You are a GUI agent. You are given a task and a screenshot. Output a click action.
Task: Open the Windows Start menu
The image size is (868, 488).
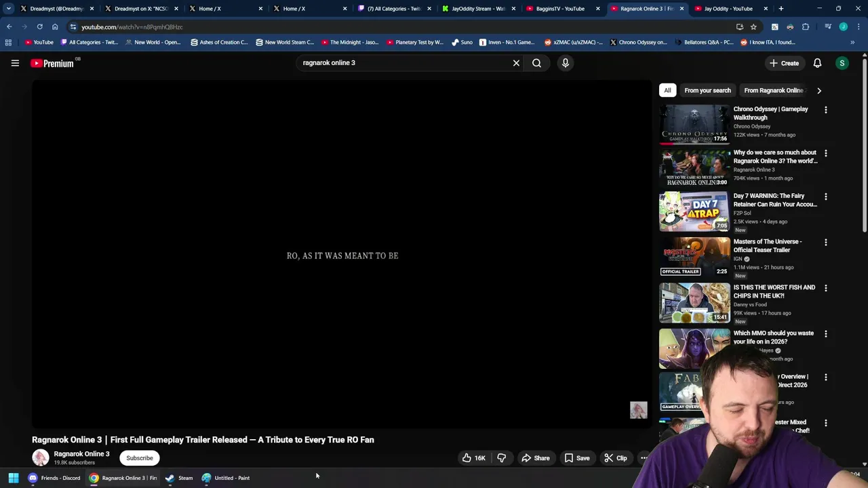coord(14,478)
